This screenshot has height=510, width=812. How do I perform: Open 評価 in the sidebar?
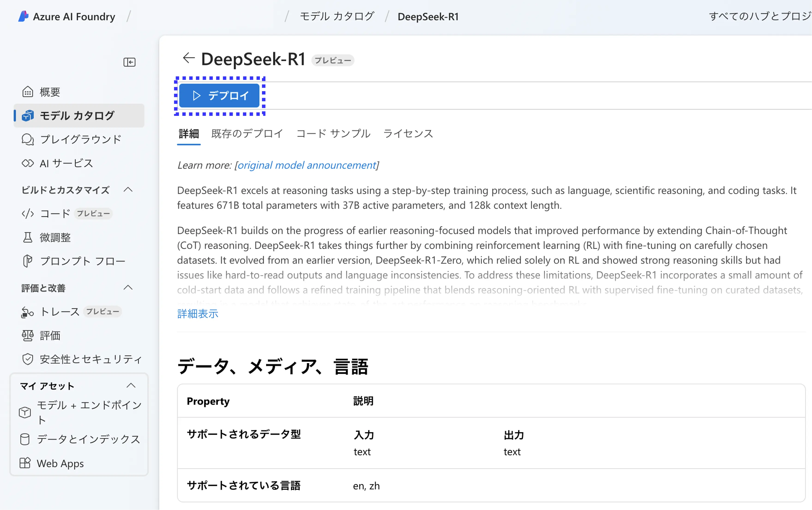(79, 335)
